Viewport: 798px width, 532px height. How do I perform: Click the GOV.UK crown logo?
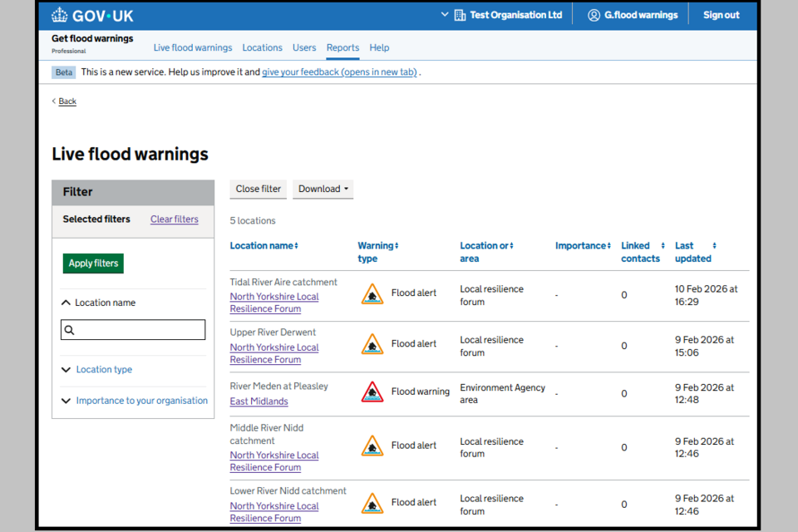(60, 15)
